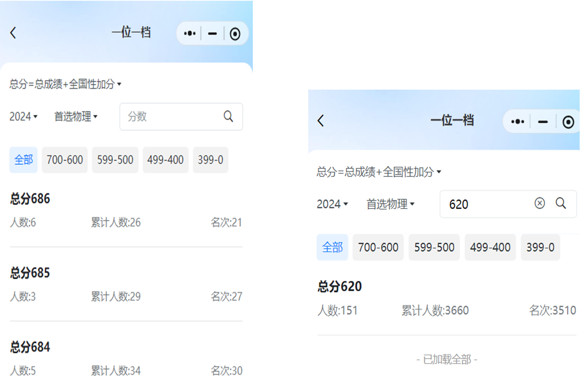
Task: Clear the 620 search text with the X icon
Action: [x=539, y=203]
